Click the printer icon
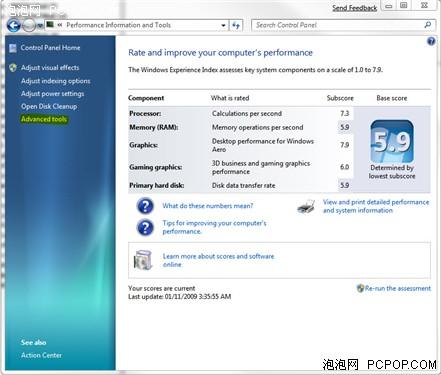Viewport: 441px width, 375px height. click(306, 207)
